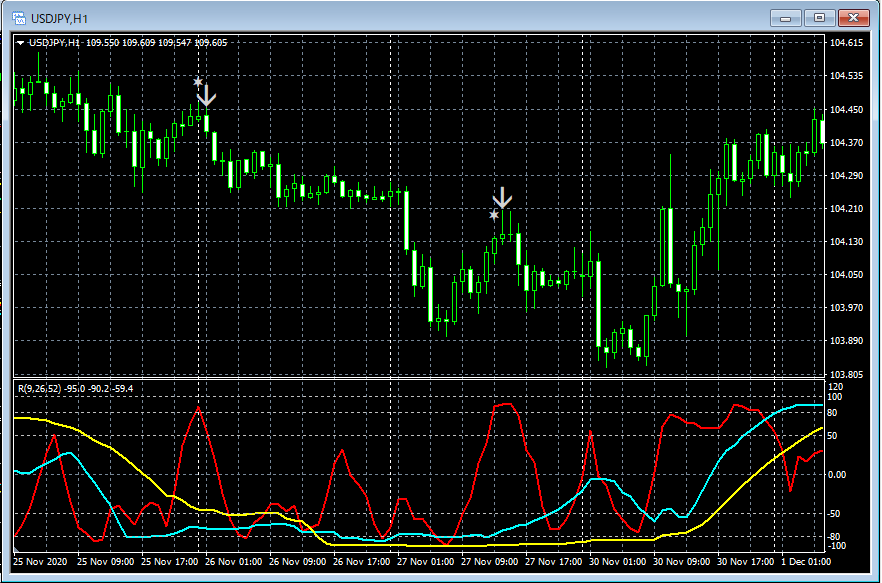Click the '25 Nov 17:00' time axis label
The width and height of the screenshot is (882, 583).
tap(169, 562)
